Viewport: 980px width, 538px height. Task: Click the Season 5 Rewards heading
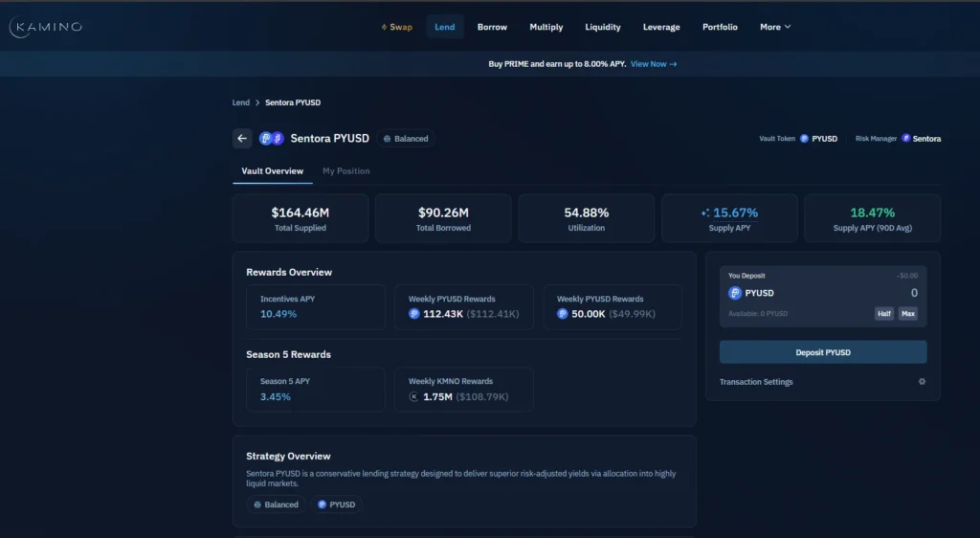[289, 355]
